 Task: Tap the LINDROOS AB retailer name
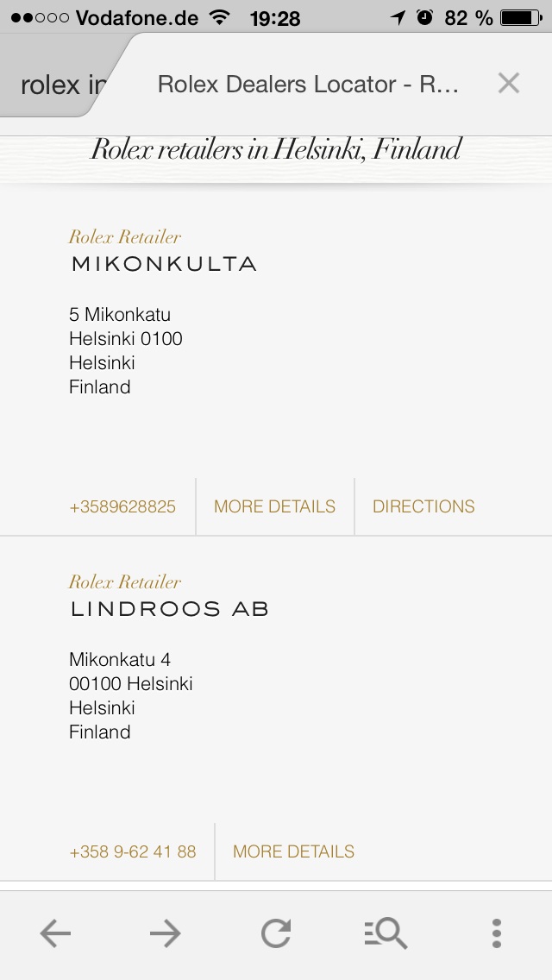coord(170,609)
